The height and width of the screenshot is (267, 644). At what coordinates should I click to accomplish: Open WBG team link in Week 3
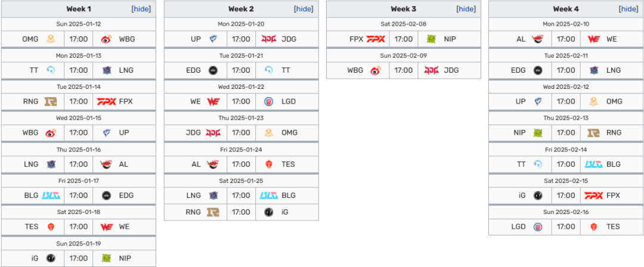355,70
